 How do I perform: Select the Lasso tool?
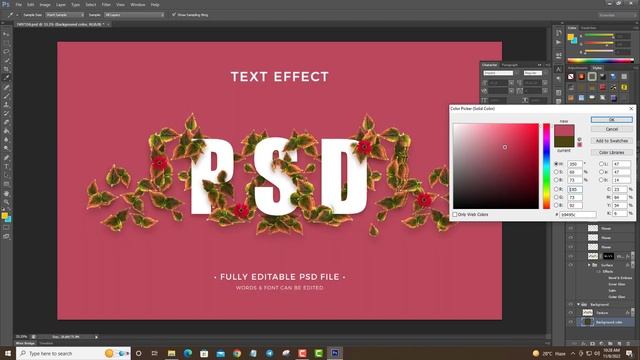pyautogui.click(x=6, y=52)
